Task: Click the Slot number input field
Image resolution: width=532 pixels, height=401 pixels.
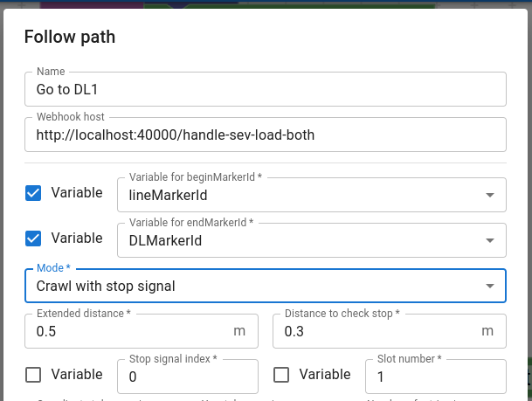Action: coord(436,377)
